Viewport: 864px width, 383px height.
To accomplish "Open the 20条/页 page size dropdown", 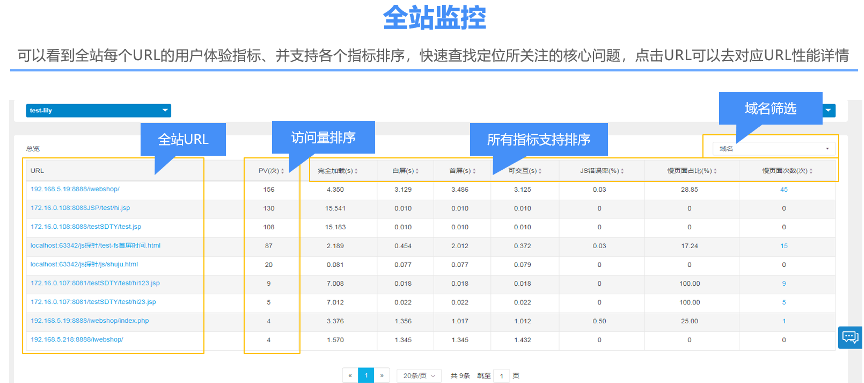I will [419, 376].
